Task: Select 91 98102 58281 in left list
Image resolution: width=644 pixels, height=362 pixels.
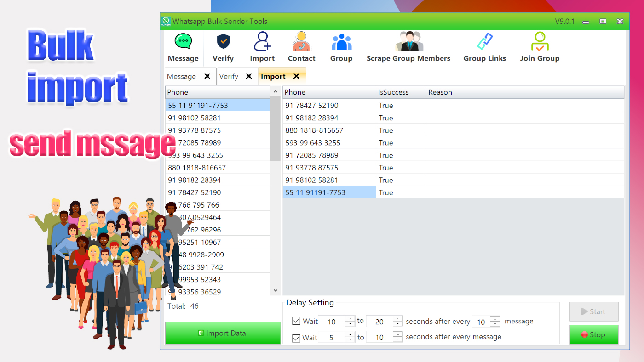Action: coord(218,118)
